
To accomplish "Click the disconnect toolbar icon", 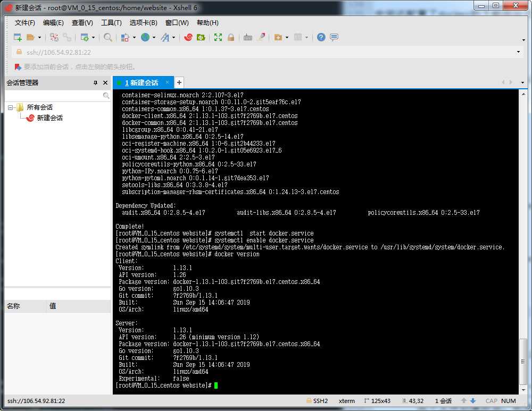I will pos(54,37).
